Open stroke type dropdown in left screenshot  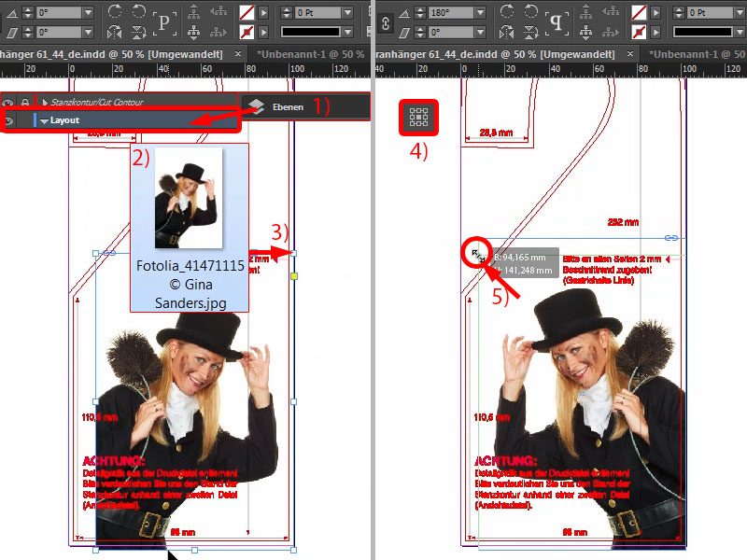(x=347, y=32)
